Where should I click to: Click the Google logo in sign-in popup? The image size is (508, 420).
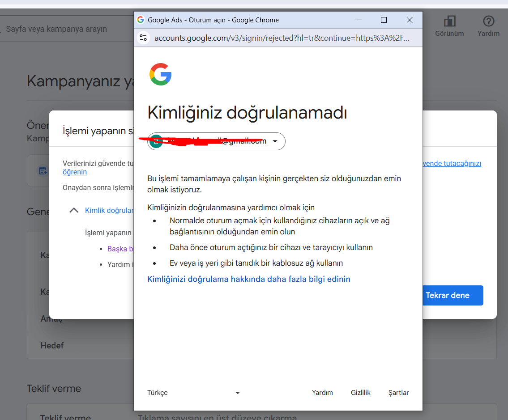tap(160, 74)
